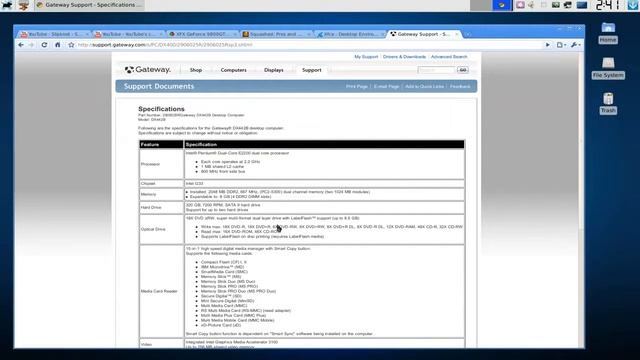The height and width of the screenshot is (360, 640).
Task: Open the wrench settings menu
Action: coord(575,45)
